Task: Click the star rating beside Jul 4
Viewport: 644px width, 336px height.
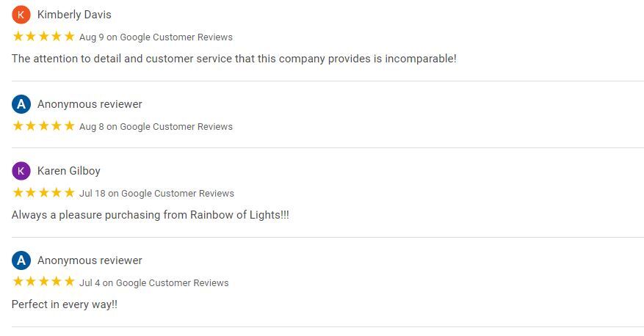Action: (x=43, y=282)
